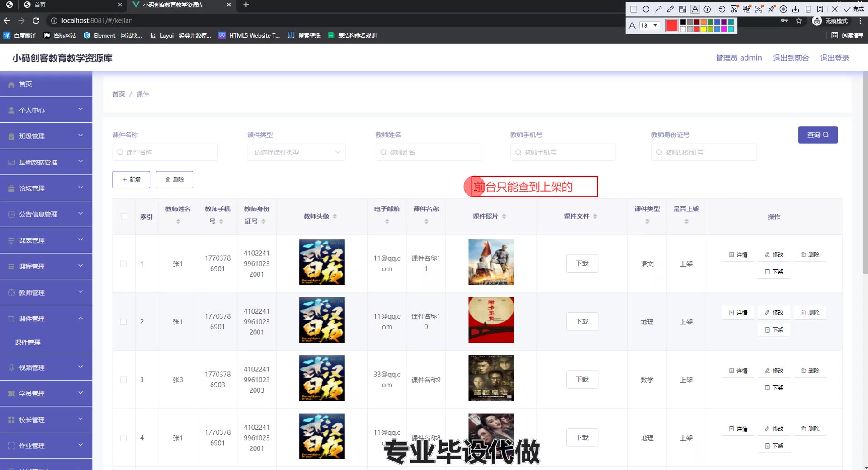The image size is (868, 470).
Task: Select the text annotation tool
Action: (695, 9)
